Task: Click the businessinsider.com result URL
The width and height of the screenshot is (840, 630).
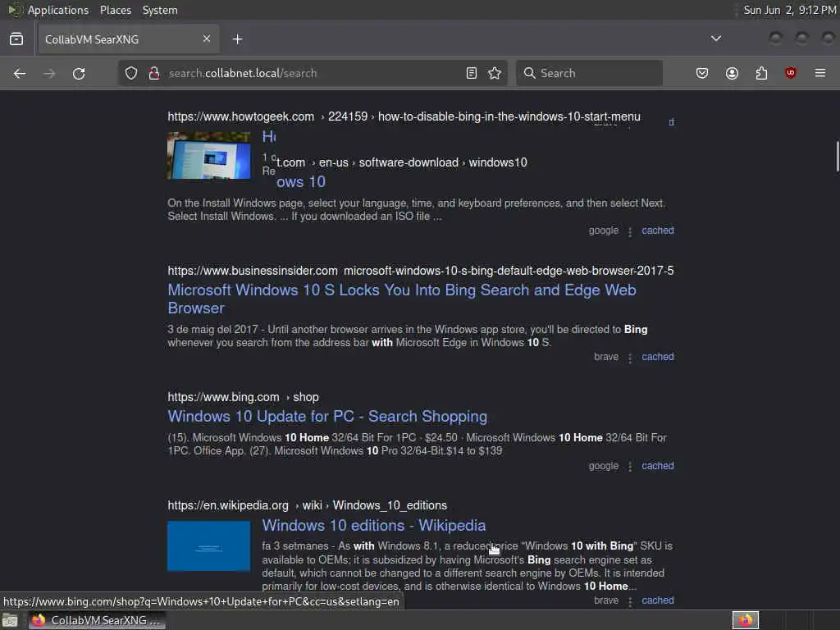Action: point(421,271)
